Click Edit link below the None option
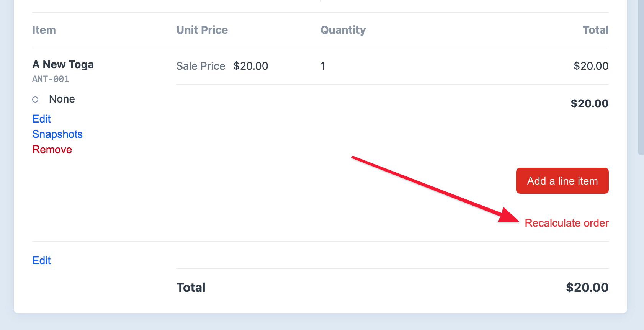644x330 pixels. pyautogui.click(x=41, y=119)
